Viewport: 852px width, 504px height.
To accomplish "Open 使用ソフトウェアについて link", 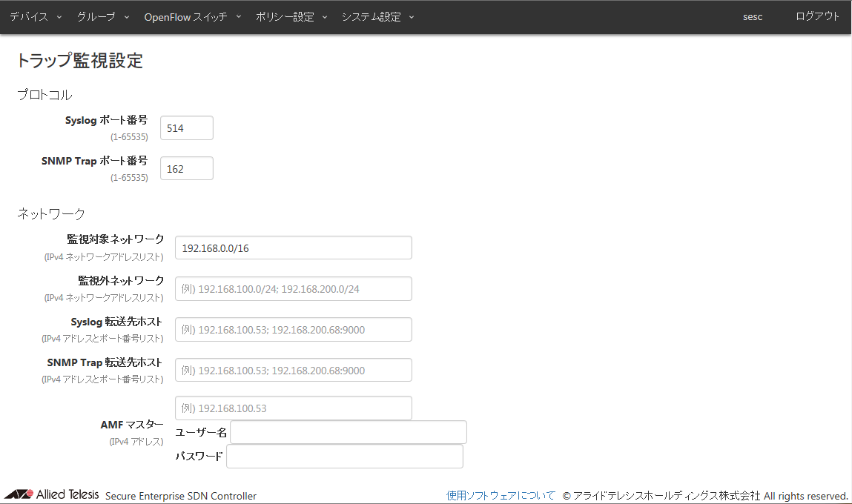I will (x=501, y=496).
